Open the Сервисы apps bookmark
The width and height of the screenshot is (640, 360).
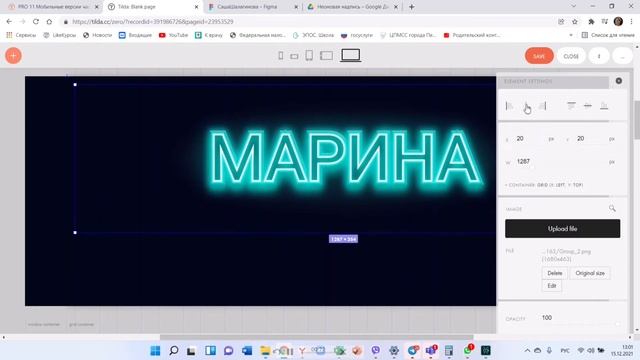[22, 35]
